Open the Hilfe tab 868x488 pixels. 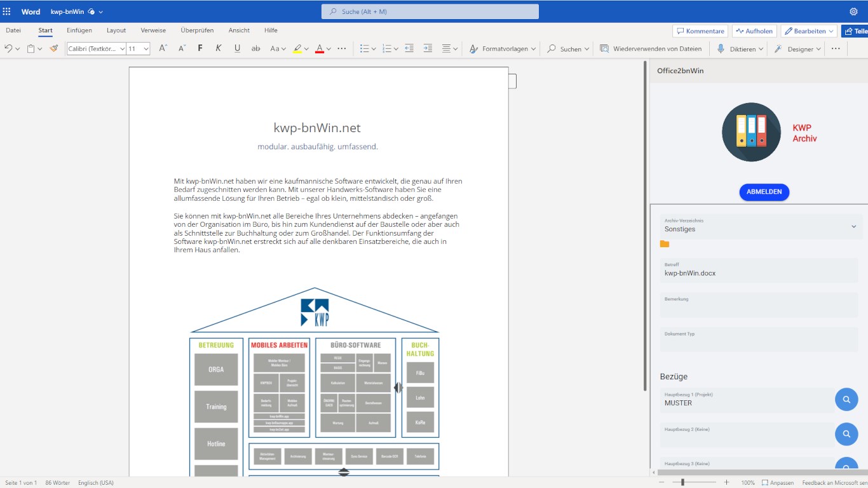click(x=271, y=30)
